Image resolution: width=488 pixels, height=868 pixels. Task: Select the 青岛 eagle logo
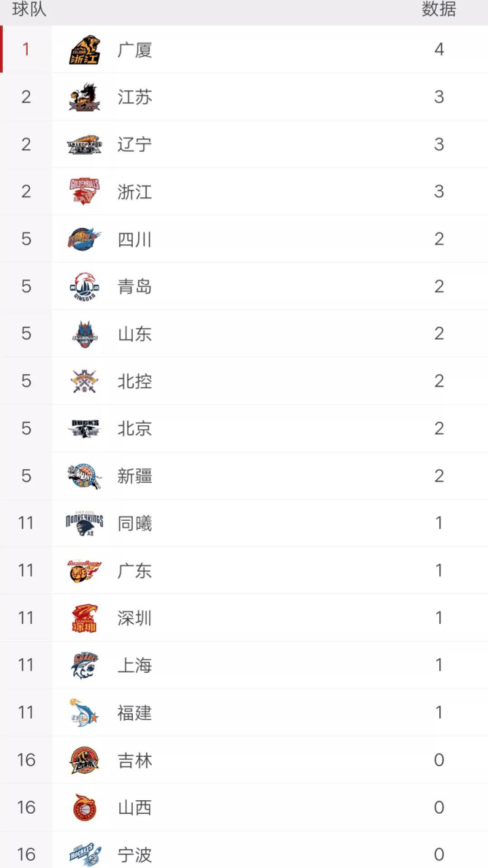pos(85,286)
